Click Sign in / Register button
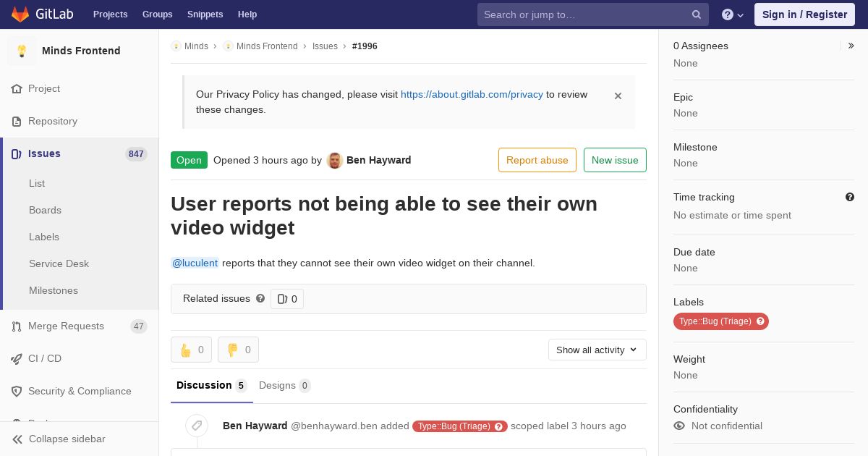 (x=804, y=14)
